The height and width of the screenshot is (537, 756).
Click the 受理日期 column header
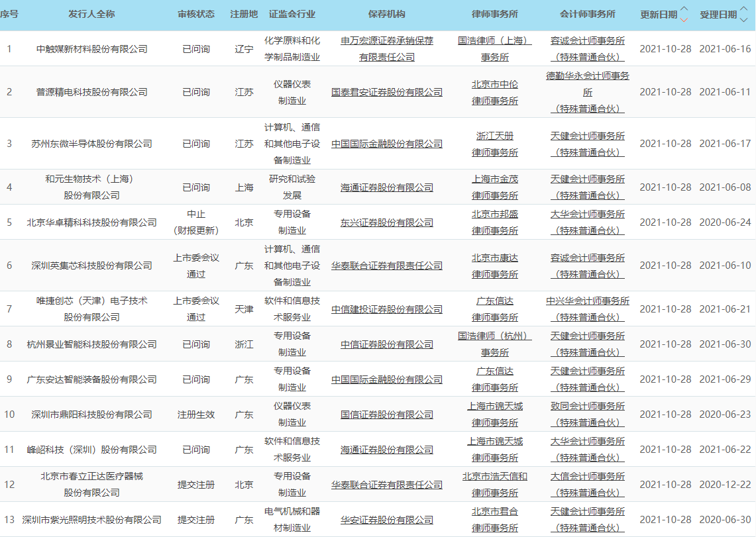(718, 15)
